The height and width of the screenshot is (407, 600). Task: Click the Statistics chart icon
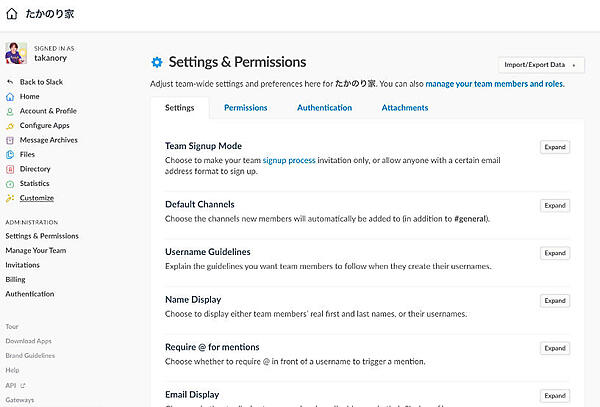pos(10,184)
